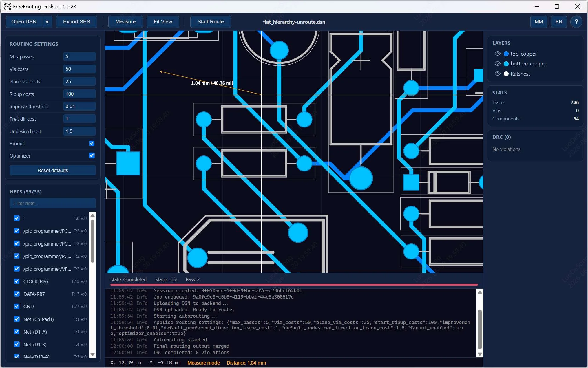588x368 pixels.
Task: Click 'Distance: 1.04 mm' status readout
Action: point(246,363)
